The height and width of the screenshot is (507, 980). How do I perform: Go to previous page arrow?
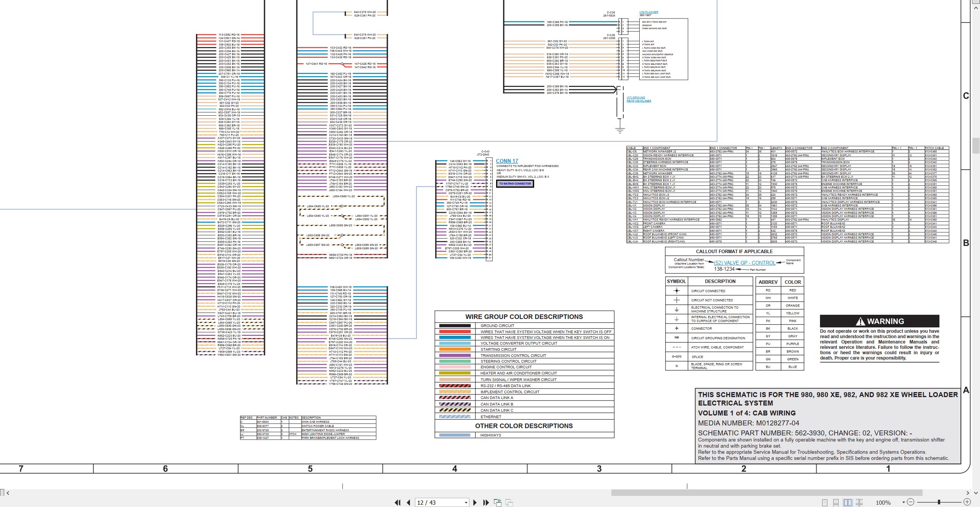click(408, 502)
